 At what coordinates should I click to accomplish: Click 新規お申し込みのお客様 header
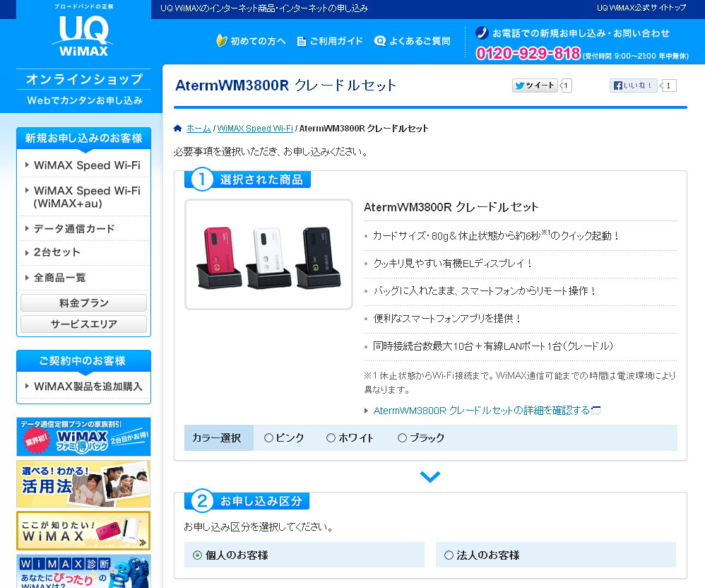pyautogui.click(x=83, y=138)
